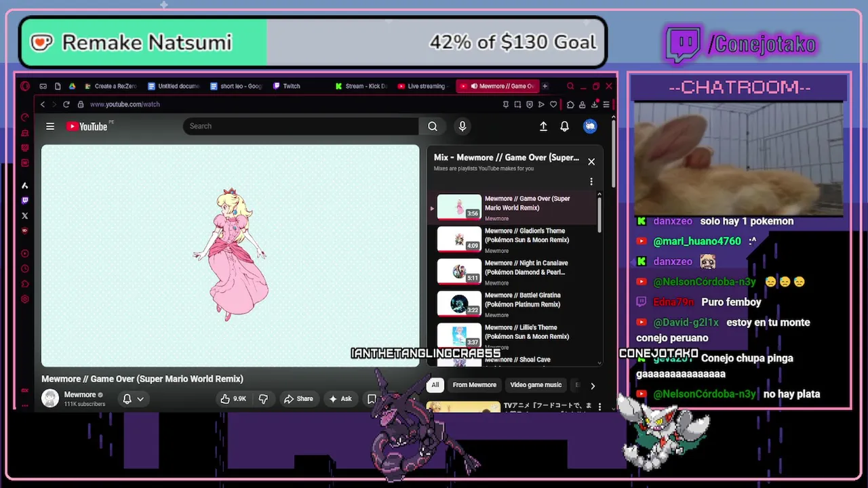The width and height of the screenshot is (868, 488).
Task: Open the Mix playlist three-dot menu
Action: (591, 182)
